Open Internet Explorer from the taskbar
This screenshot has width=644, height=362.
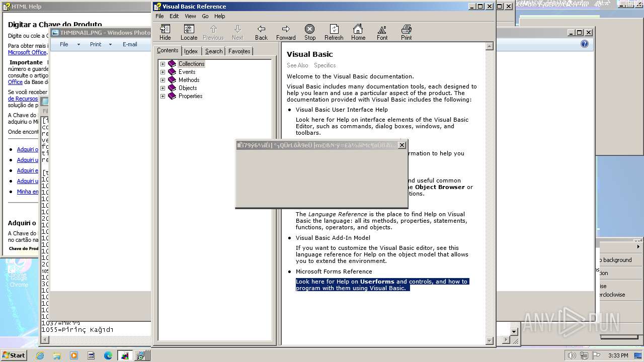40,355
